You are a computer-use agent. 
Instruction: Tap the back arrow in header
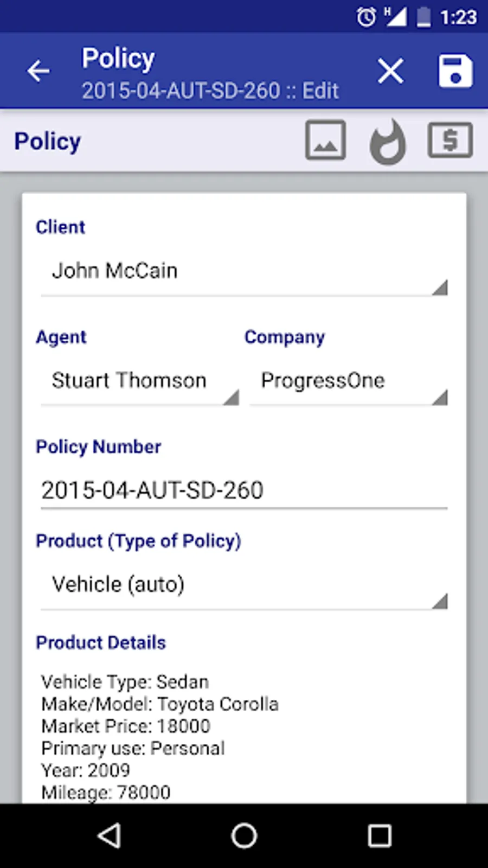[38, 71]
